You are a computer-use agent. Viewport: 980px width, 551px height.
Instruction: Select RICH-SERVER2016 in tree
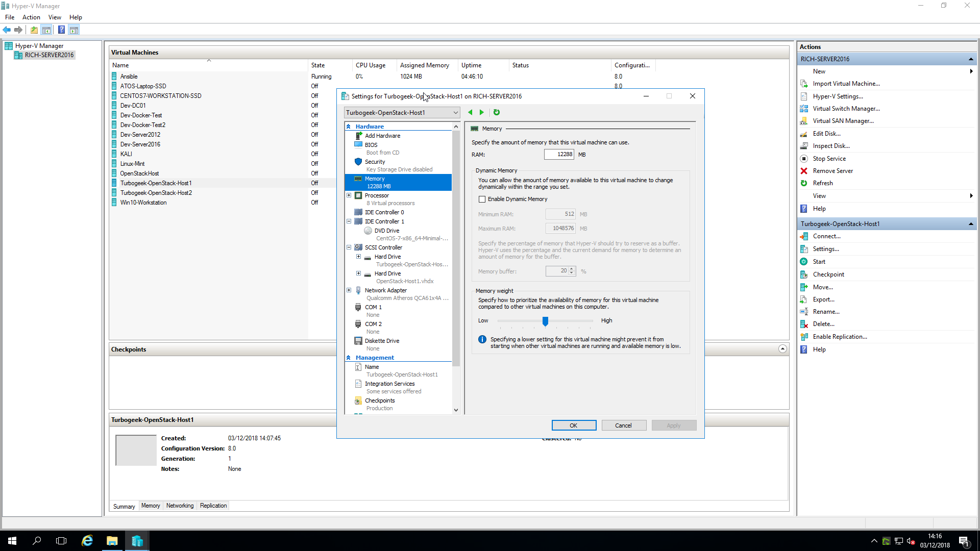(49, 55)
